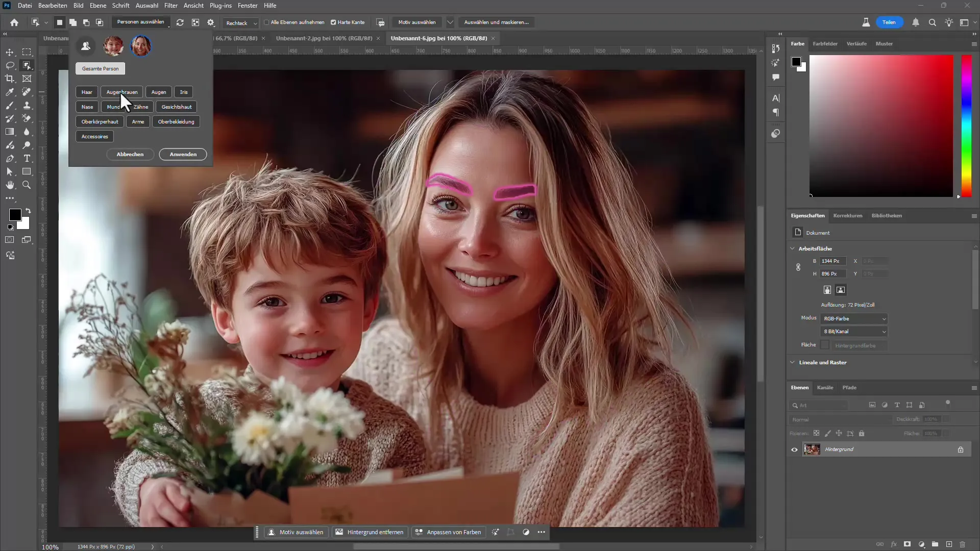Select the Lasso tool
This screenshot has height=551, width=980.
coord(10,65)
